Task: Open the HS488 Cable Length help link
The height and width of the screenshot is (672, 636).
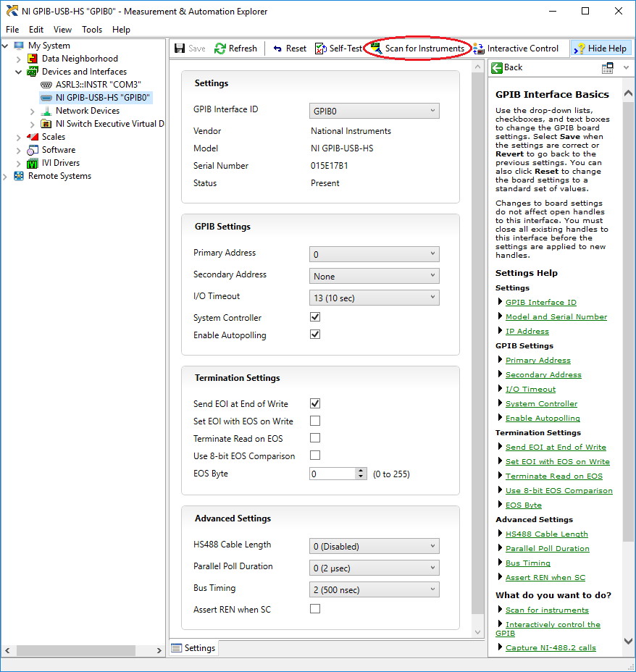Action: click(x=546, y=534)
